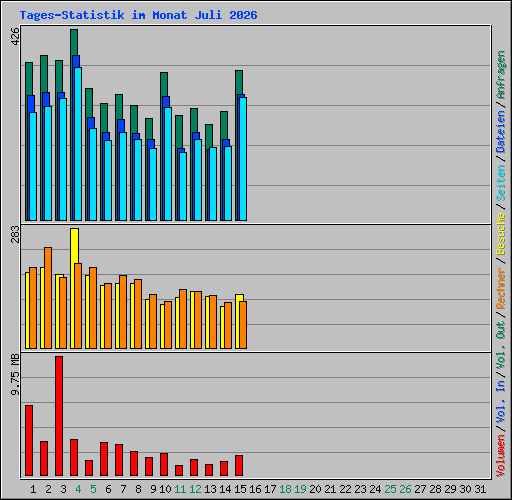Click the 'Dateien' legend label
The width and height of the screenshot is (512, 500).
tap(501, 132)
